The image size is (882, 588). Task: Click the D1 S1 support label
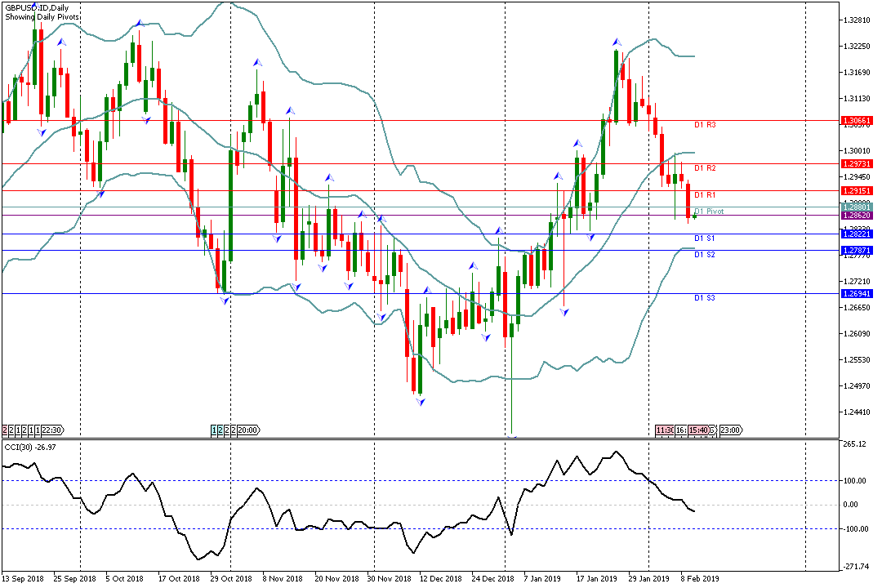pyautogui.click(x=705, y=238)
